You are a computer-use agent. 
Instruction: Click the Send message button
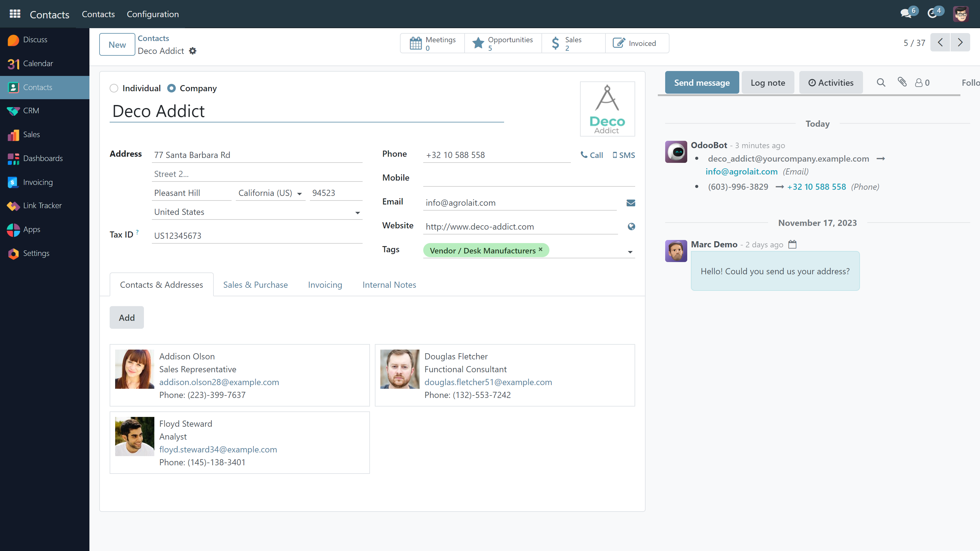[x=702, y=83]
